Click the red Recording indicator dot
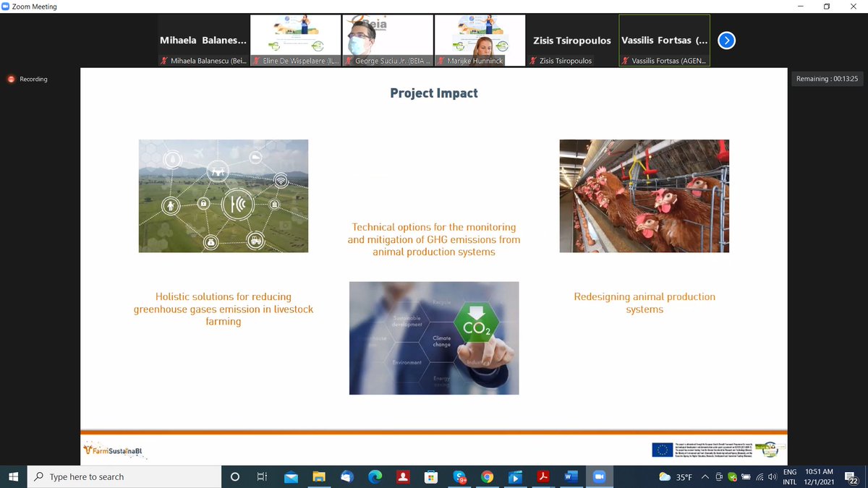 [x=10, y=79]
